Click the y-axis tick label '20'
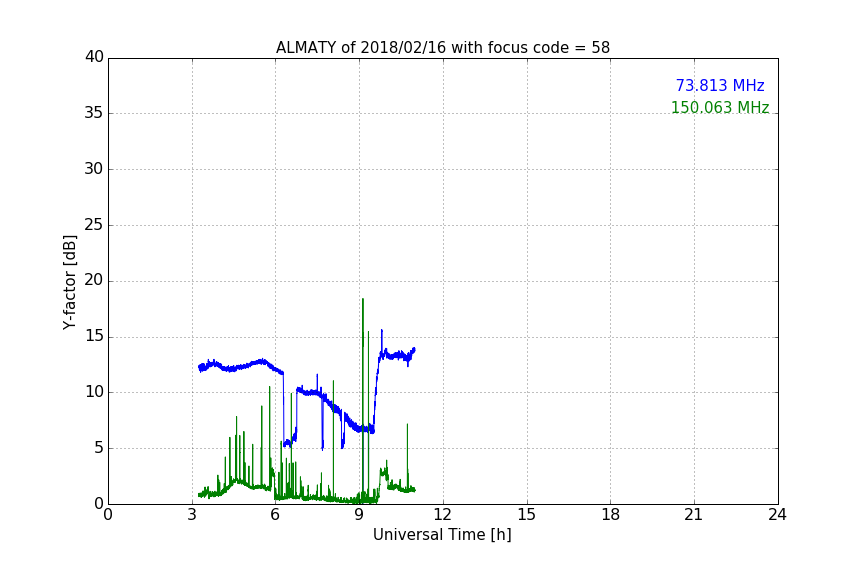The height and width of the screenshot is (576, 864). pos(94,280)
